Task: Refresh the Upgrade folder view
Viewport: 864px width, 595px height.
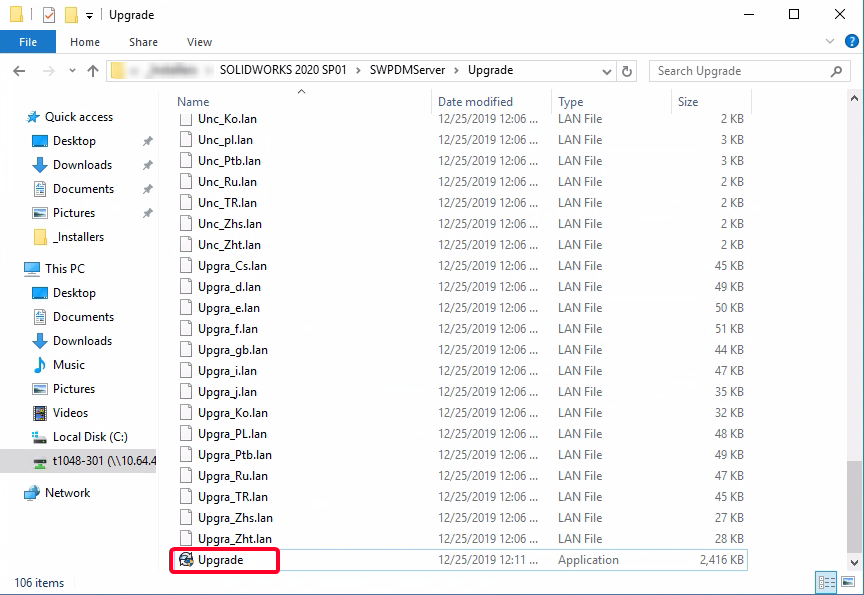Action: [x=627, y=71]
